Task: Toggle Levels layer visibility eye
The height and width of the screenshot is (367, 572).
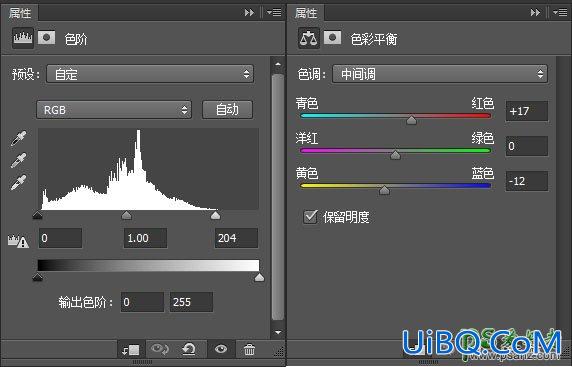Action: pyautogui.click(x=221, y=349)
